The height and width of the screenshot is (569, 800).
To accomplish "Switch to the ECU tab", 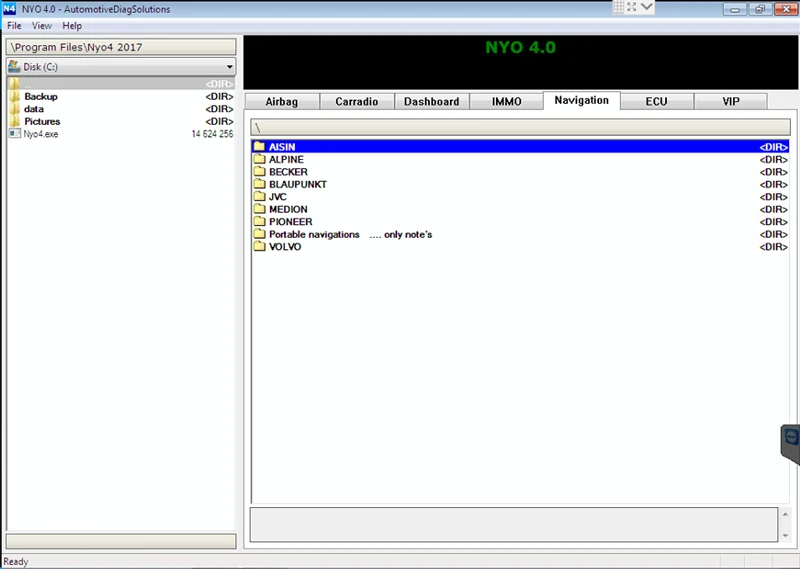I will click(656, 102).
